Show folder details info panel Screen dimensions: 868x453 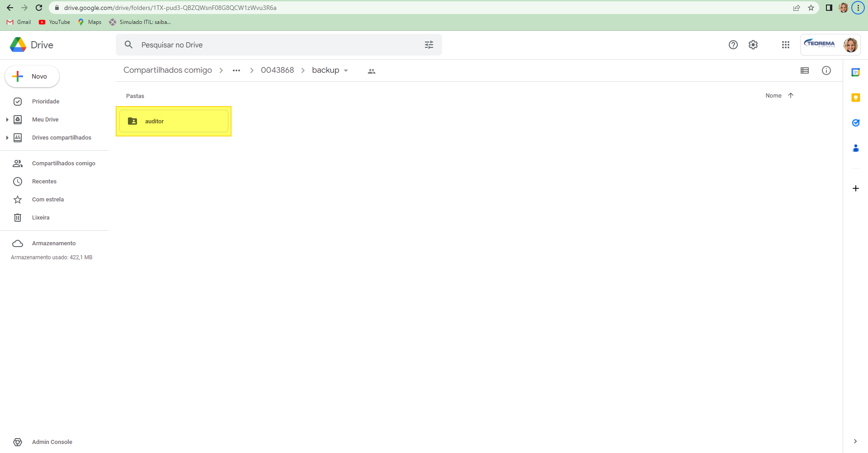click(826, 70)
